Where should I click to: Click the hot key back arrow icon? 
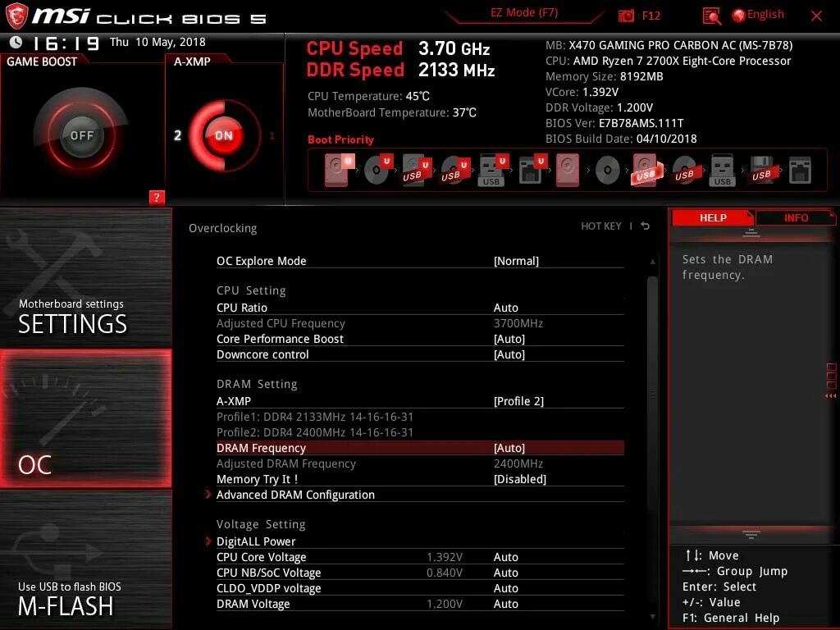(x=646, y=226)
